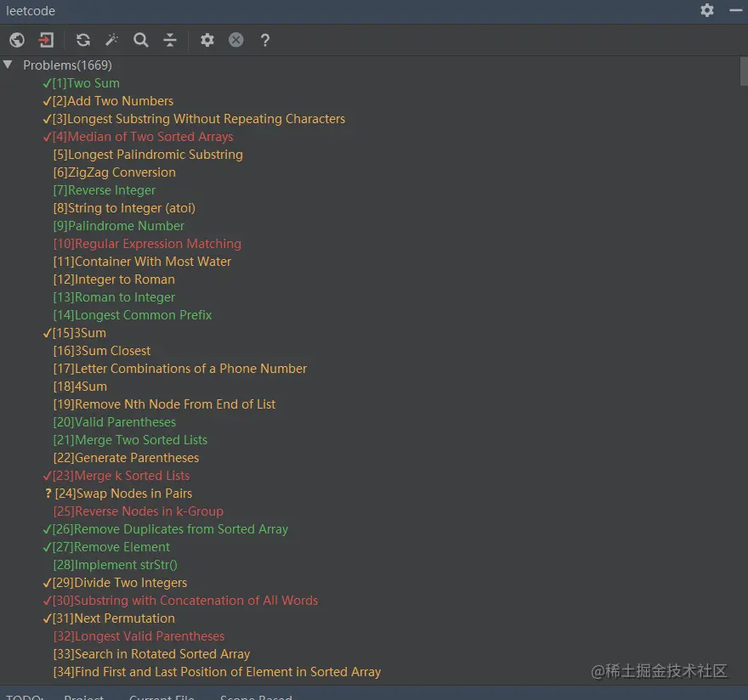Select [23]Merge k Sorted Lists
This screenshot has width=748, height=700.
tap(116, 476)
